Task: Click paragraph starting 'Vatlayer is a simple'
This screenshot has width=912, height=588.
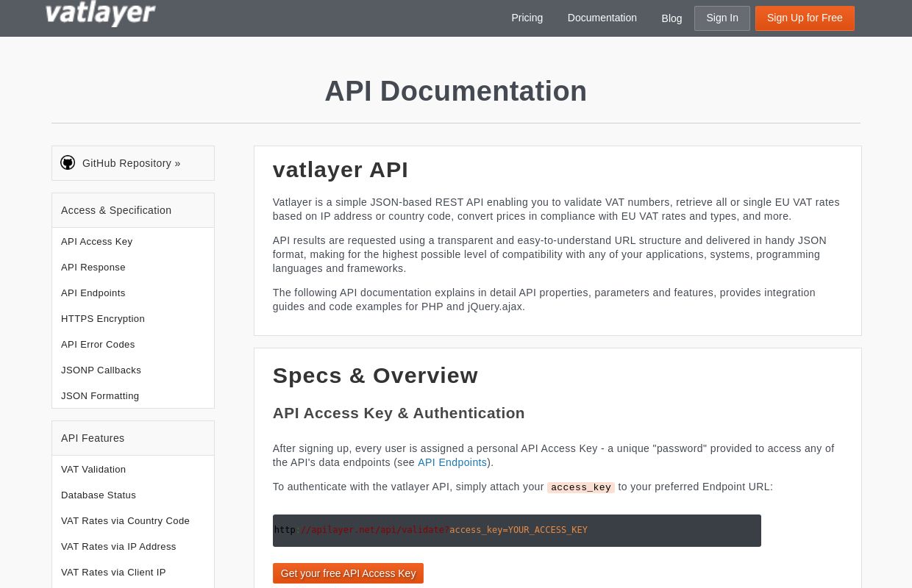Action: click(x=557, y=209)
